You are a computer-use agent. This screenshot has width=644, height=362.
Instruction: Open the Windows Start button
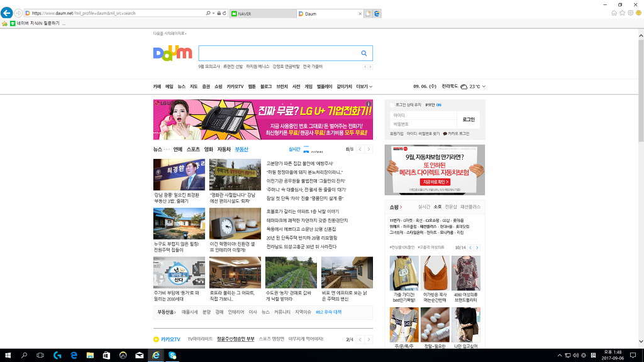click(x=8, y=356)
